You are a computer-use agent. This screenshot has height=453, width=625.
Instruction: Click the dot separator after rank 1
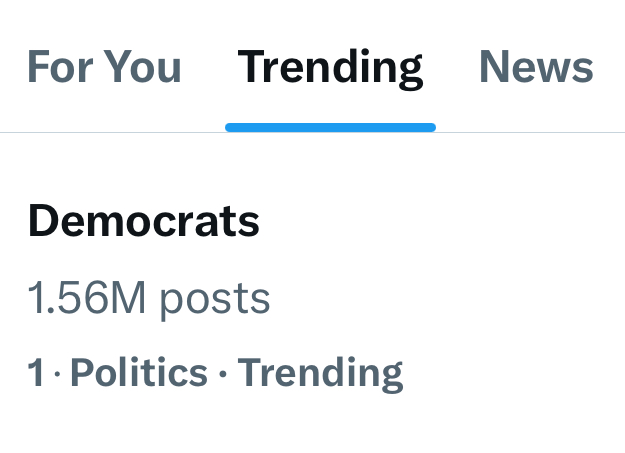point(57,374)
